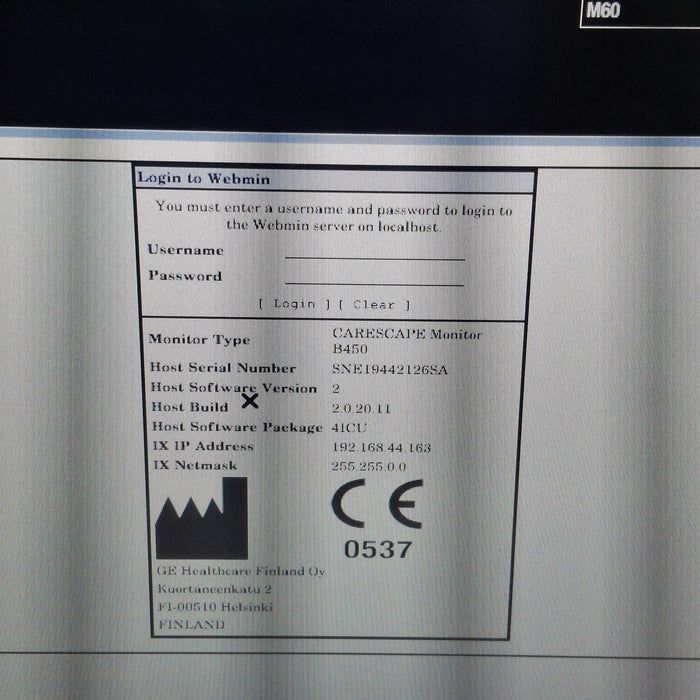The height and width of the screenshot is (700, 700).
Task: Click the 'Login to Webmin' title
Action: [x=204, y=179]
